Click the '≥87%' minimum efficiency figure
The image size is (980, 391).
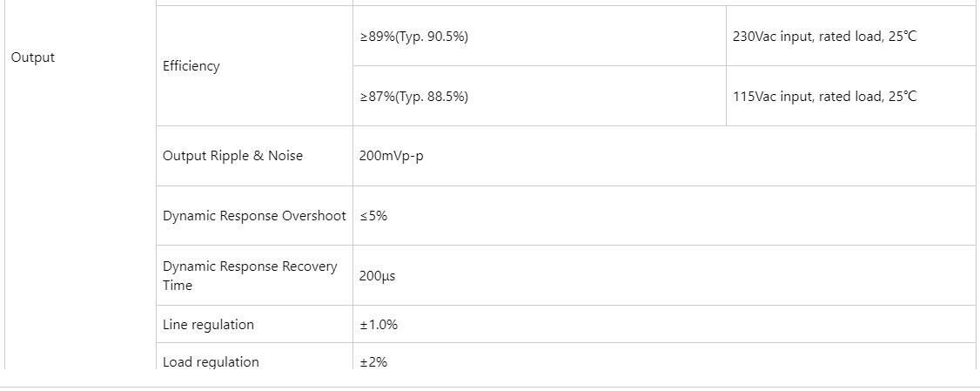[376, 97]
